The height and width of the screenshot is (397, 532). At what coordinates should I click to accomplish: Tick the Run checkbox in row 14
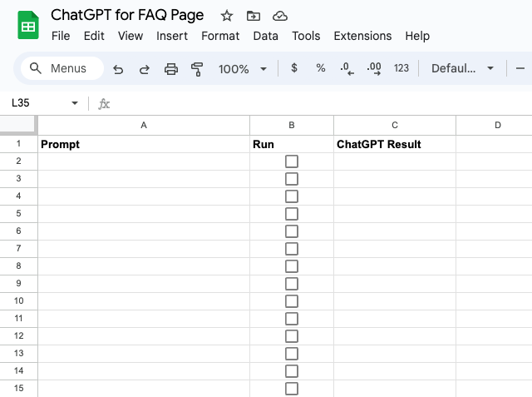tap(292, 371)
